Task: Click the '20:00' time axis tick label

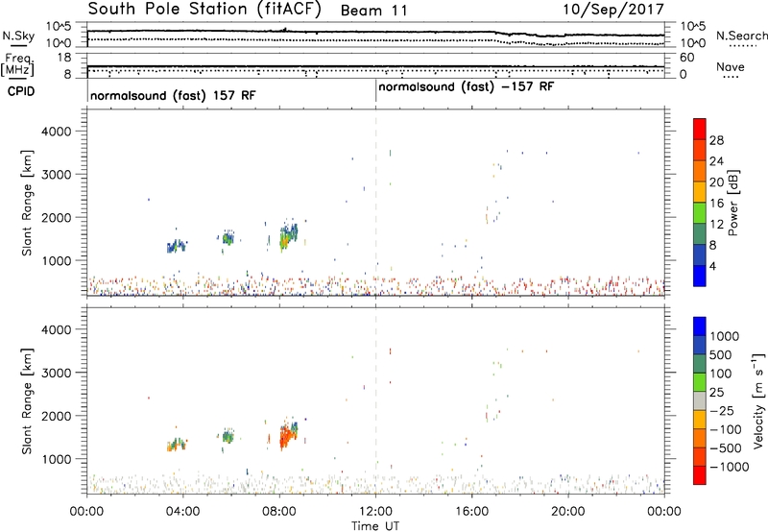Action: [x=568, y=512]
